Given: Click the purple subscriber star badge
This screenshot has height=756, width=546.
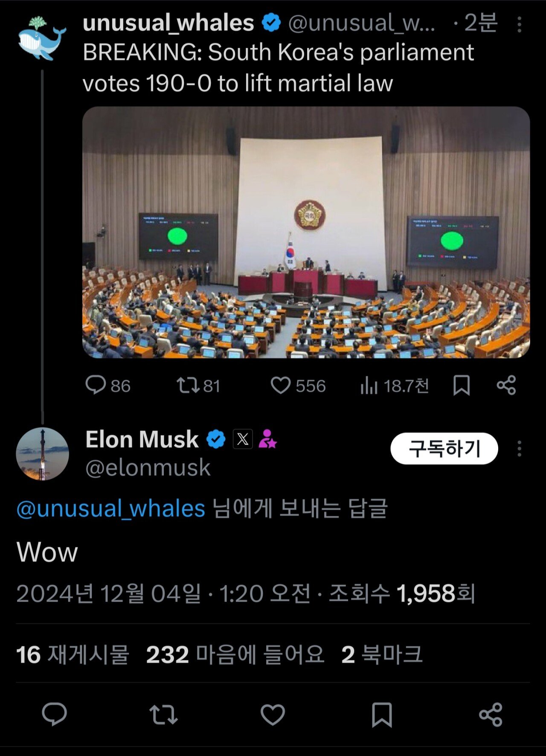Looking at the screenshot, I should coord(267,439).
